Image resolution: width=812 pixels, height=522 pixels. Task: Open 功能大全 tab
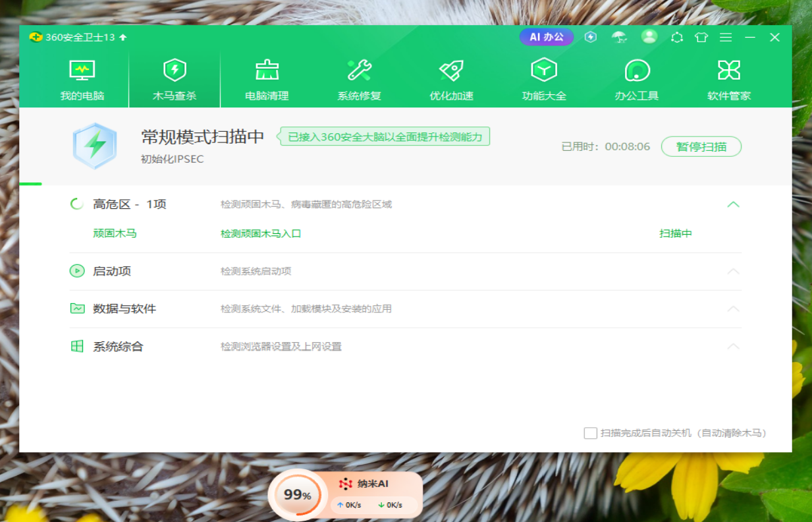click(544, 80)
